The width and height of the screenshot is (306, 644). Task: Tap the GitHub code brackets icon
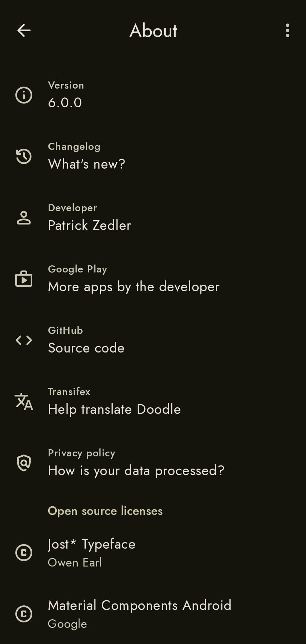click(24, 340)
